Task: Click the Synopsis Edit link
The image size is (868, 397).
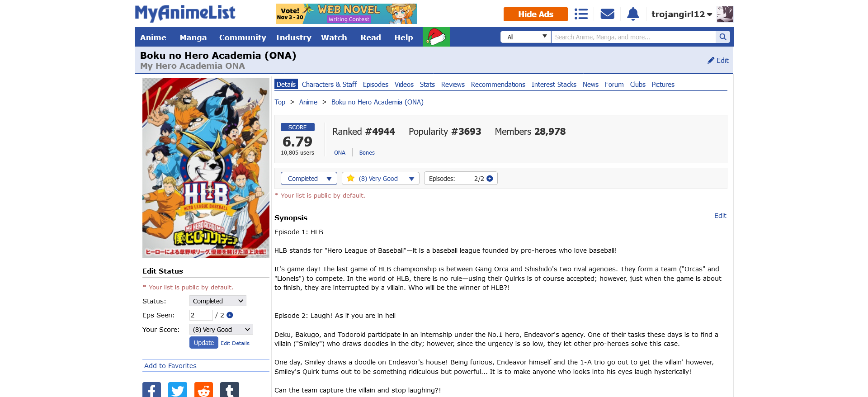Action: coord(720,216)
